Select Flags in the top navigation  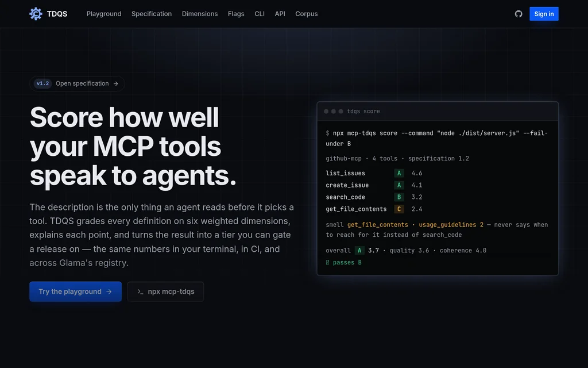(x=236, y=14)
